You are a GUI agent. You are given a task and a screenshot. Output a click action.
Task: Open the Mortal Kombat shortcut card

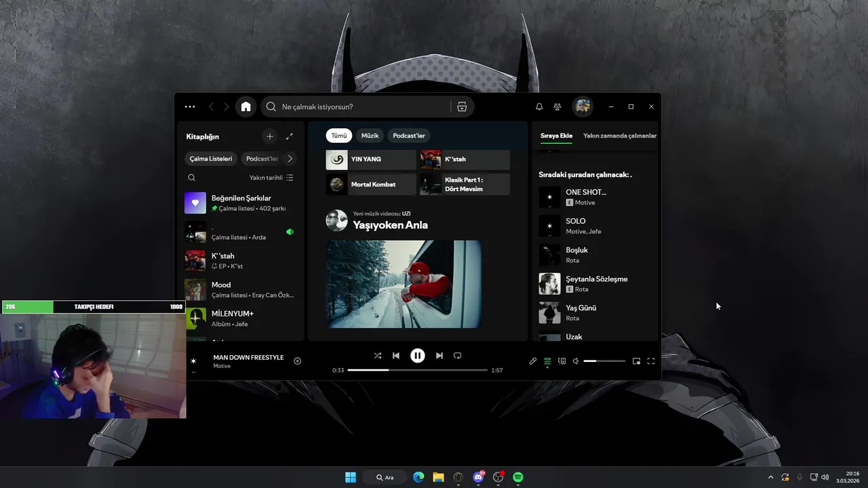click(x=371, y=184)
